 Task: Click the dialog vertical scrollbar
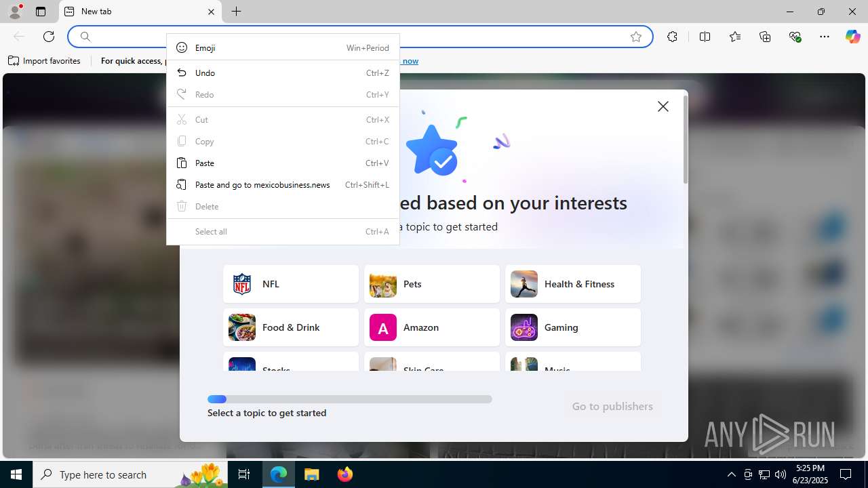(x=685, y=139)
